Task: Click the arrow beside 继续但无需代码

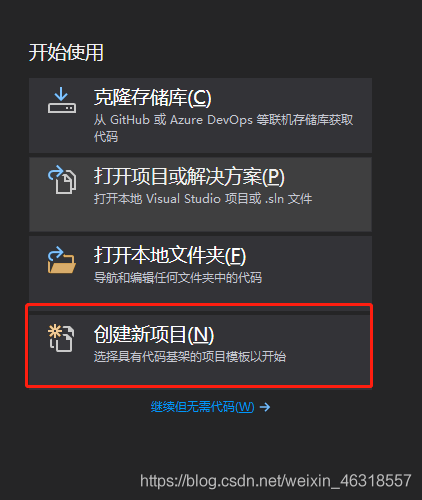Action: pyautogui.click(x=265, y=407)
